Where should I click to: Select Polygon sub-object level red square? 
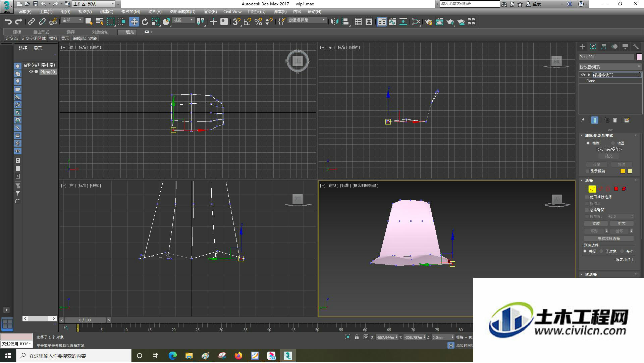[616, 189]
